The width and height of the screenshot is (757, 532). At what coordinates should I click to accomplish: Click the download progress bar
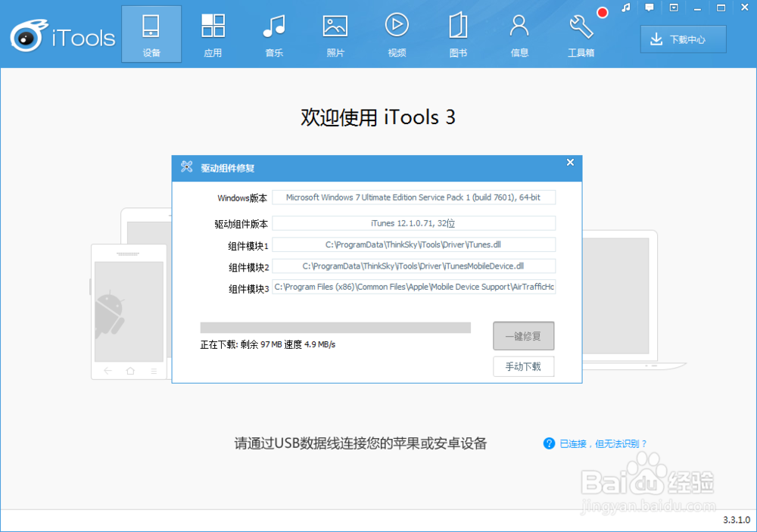click(335, 328)
